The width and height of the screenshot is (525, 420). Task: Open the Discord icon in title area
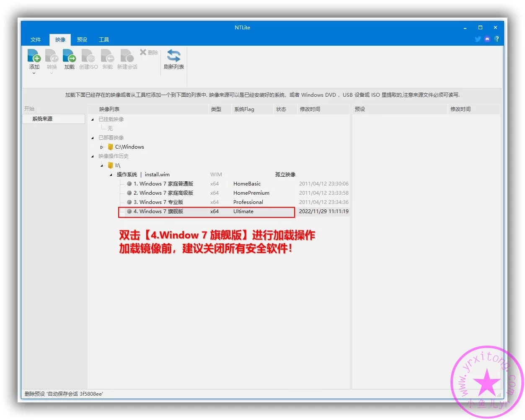(x=487, y=39)
